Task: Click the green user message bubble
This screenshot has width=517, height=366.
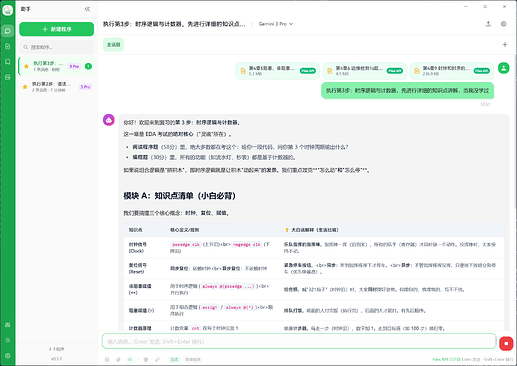Action: point(407,90)
